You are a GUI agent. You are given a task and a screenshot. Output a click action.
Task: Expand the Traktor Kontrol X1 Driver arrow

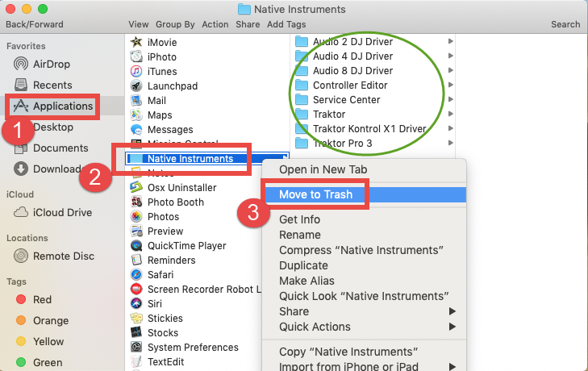point(451,128)
